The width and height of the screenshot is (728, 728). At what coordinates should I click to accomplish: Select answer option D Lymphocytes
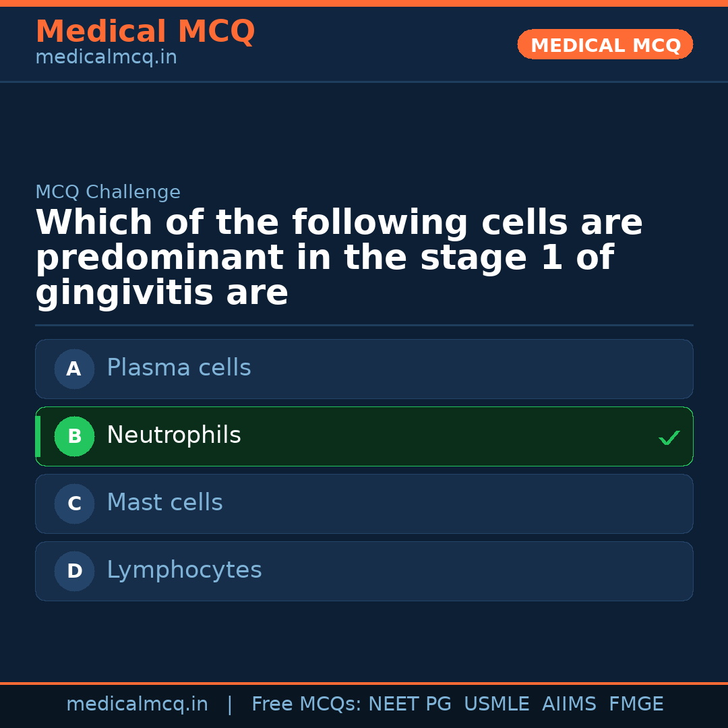(364, 571)
